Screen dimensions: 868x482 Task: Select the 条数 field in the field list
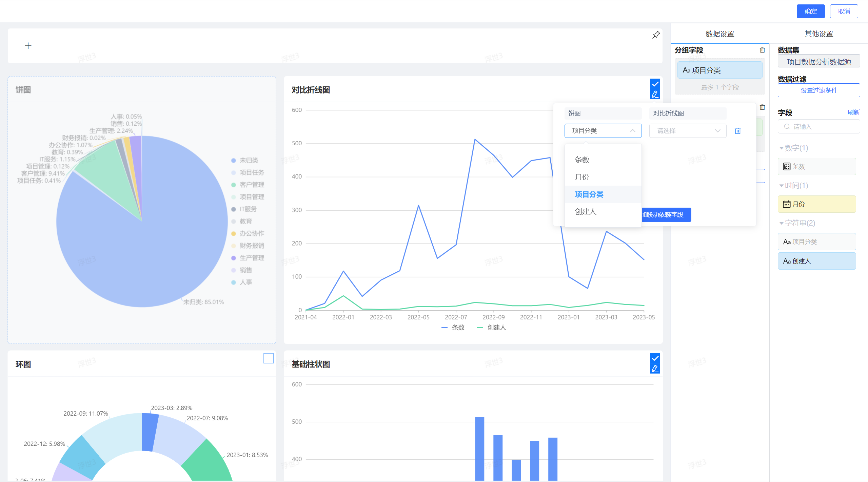(x=817, y=167)
